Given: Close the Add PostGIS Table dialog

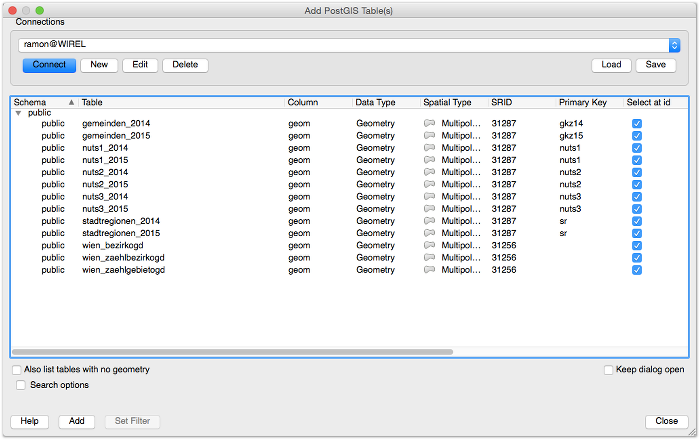Looking at the screenshot, I should click(667, 421).
